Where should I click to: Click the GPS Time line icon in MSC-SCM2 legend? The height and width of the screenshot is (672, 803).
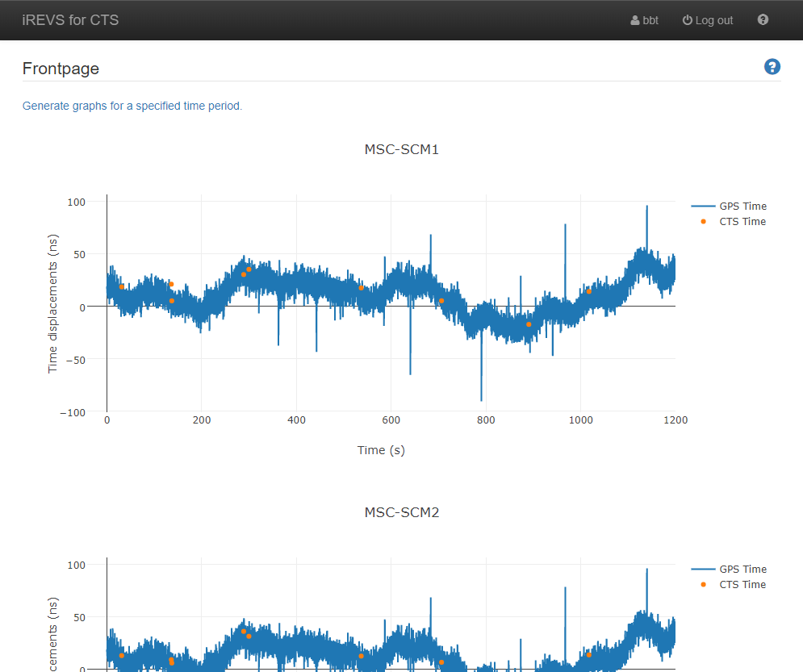703,570
